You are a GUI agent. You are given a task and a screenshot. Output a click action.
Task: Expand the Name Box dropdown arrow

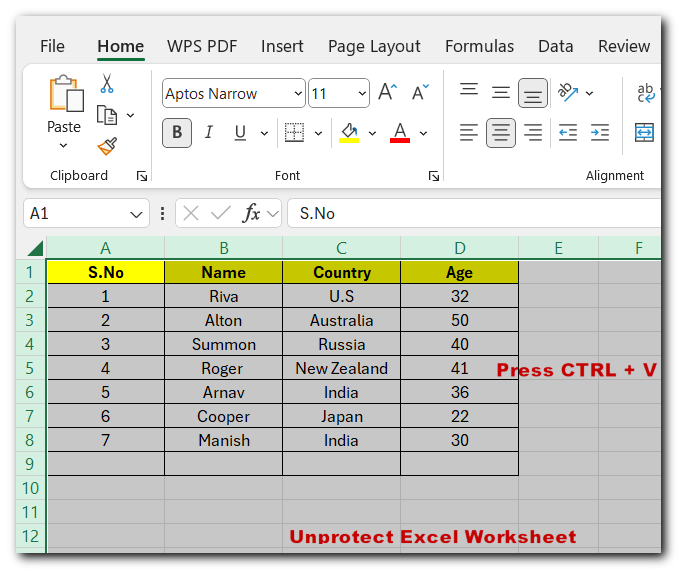pos(137,214)
